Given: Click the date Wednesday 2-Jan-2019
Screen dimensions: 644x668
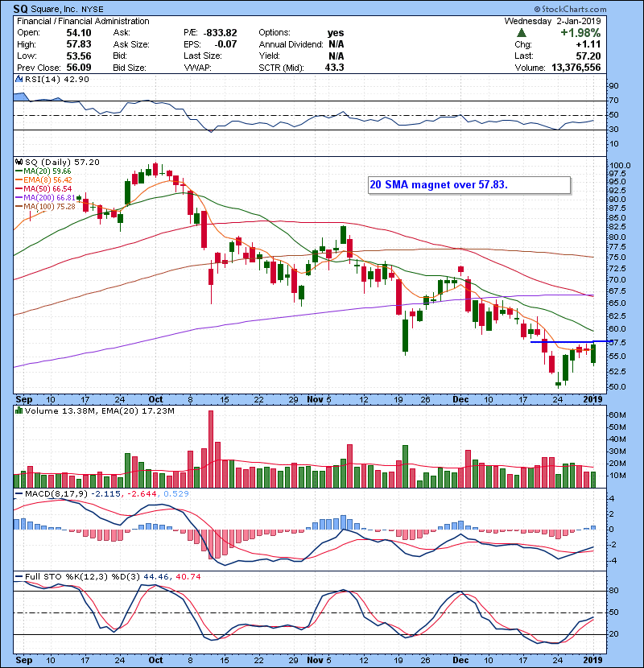Looking at the screenshot, I should tap(553, 21).
